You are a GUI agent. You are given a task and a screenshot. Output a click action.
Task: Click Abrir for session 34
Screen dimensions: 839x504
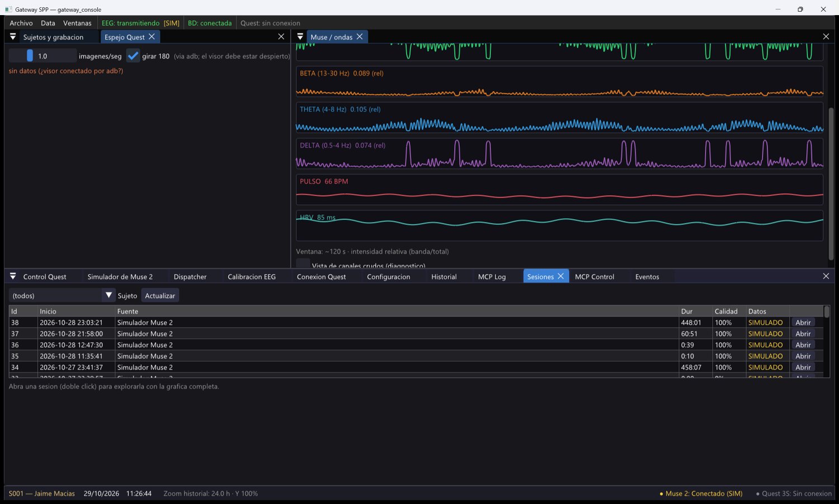point(803,368)
